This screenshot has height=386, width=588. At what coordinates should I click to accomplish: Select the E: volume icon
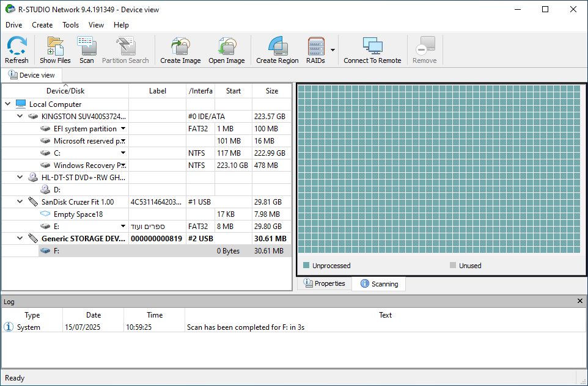coord(45,227)
